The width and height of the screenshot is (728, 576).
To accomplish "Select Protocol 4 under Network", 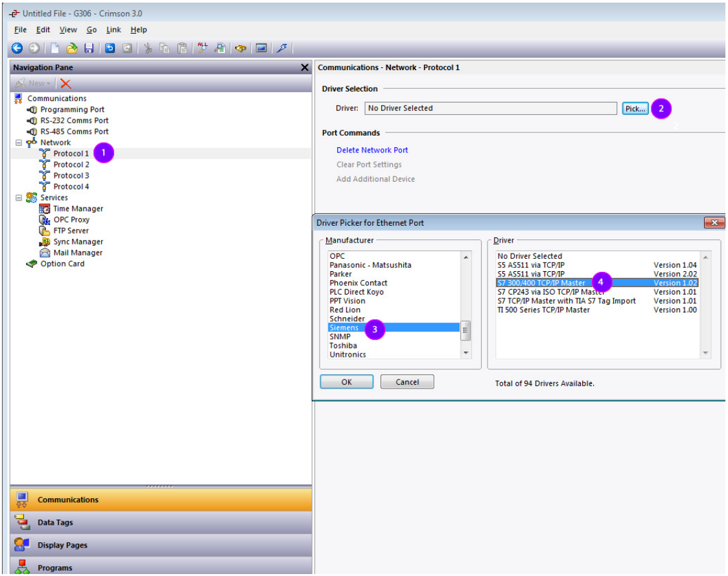I will (71, 187).
